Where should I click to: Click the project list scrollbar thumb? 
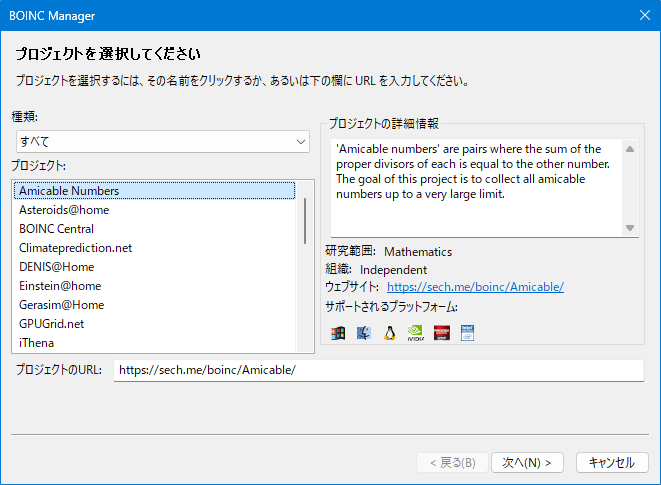pyautogui.click(x=305, y=221)
